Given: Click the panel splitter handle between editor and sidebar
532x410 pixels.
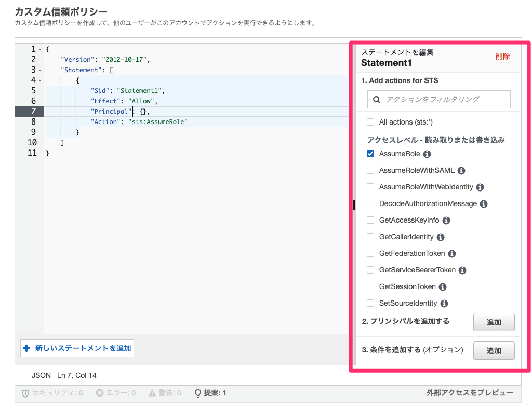Looking at the screenshot, I should tap(354, 204).
